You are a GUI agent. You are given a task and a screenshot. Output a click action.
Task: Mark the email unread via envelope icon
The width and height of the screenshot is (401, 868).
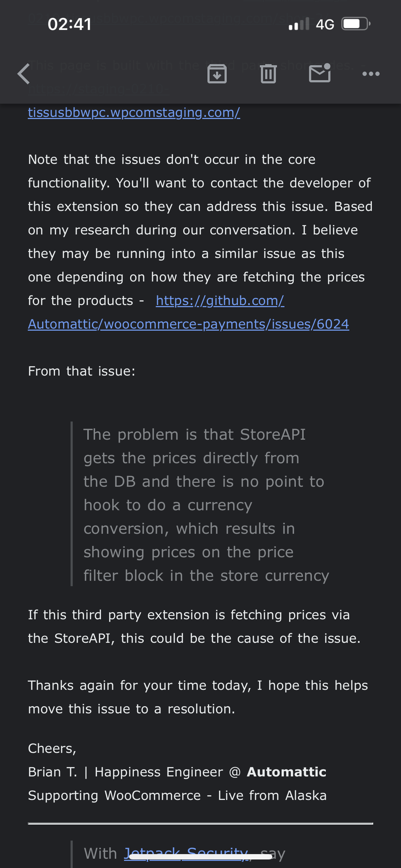click(319, 74)
